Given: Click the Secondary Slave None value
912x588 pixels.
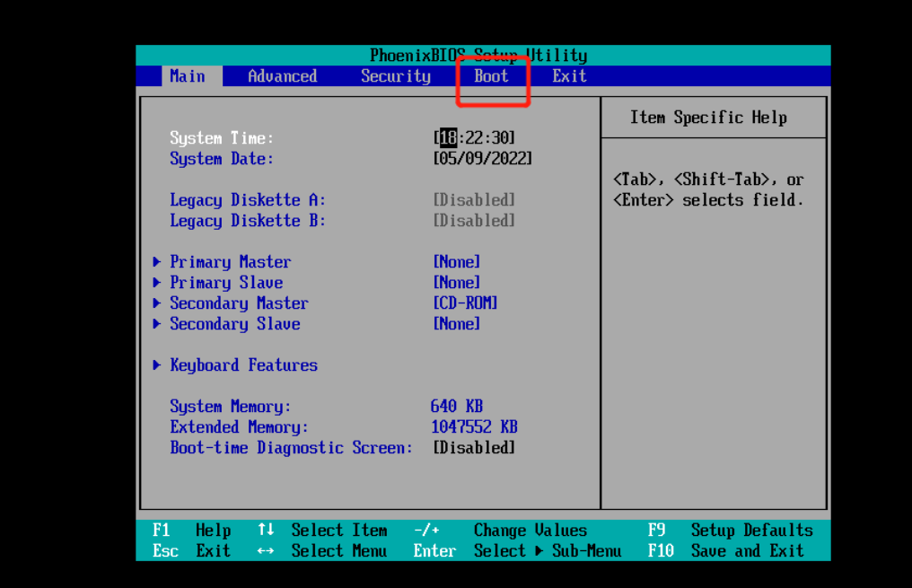Looking at the screenshot, I should pos(457,324).
